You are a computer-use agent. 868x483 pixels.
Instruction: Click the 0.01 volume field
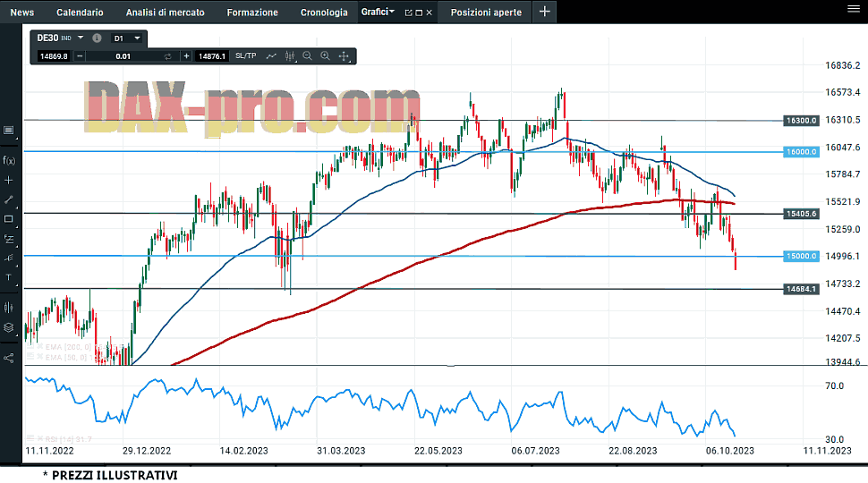tap(123, 55)
